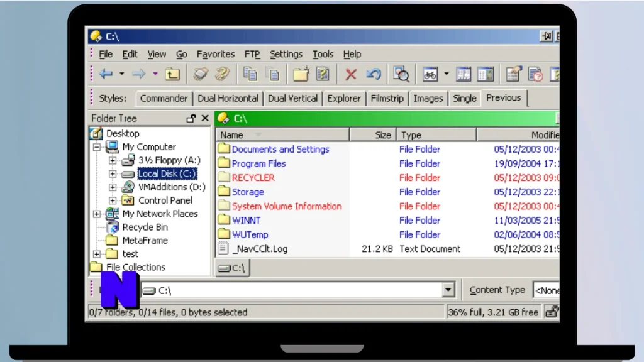644x362 pixels.
Task: Click the Back arrow toolbar button
Action: point(106,74)
